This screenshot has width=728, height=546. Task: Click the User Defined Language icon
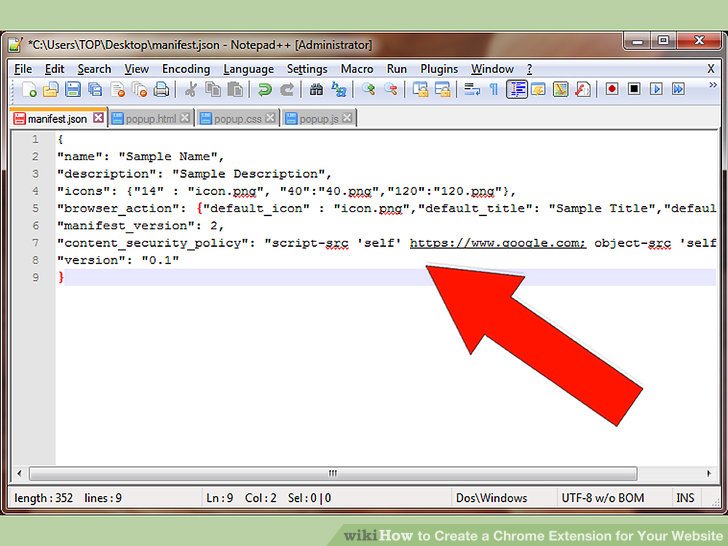[538, 89]
